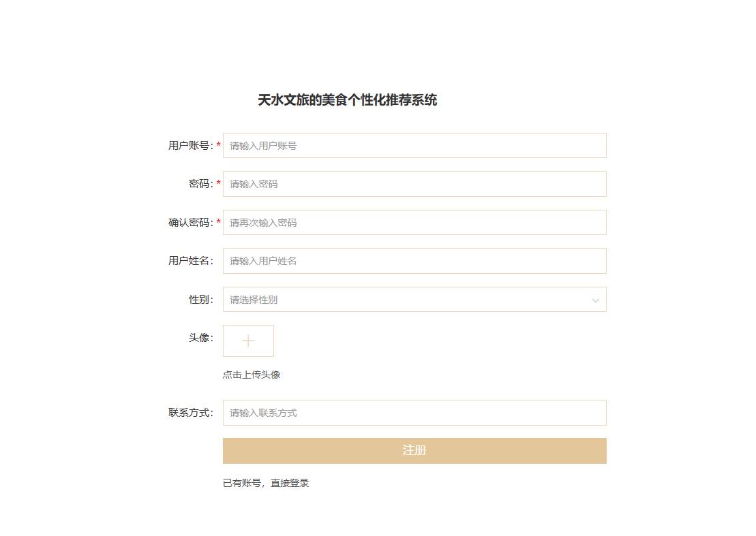
Task: Click the 用户姓名 label
Action: (x=190, y=261)
